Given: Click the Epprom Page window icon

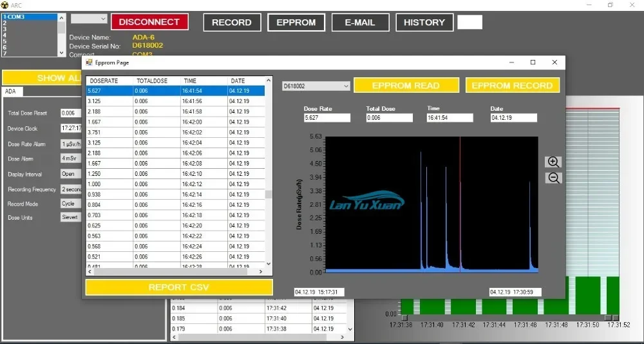Looking at the screenshot, I should tap(89, 62).
